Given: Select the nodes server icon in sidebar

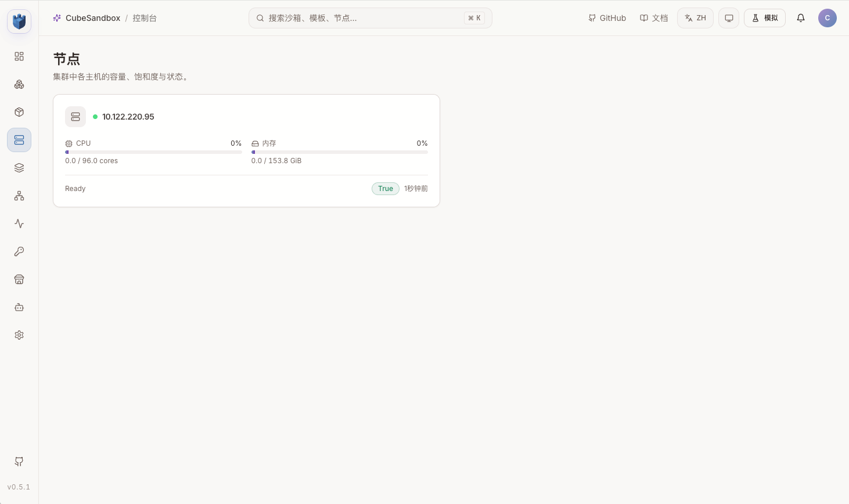Looking at the screenshot, I should pos(19,140).
